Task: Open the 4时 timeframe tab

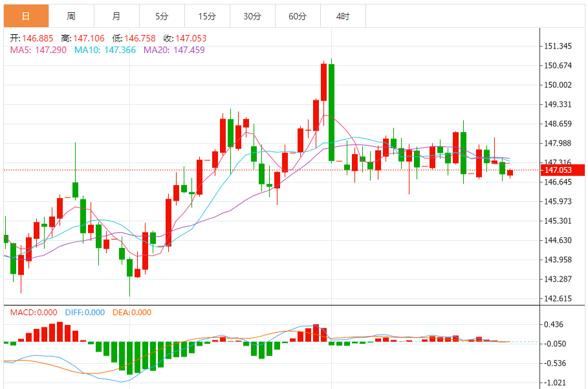Action: [x=343, y=16]
